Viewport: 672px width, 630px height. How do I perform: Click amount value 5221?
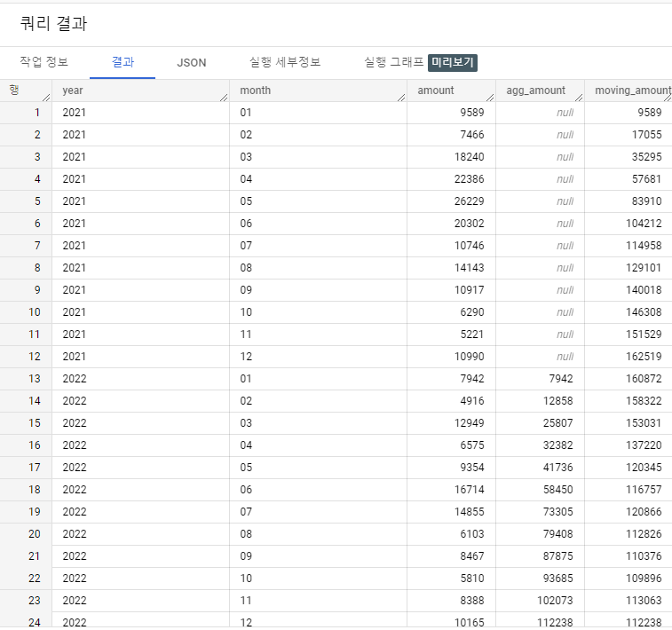(472, 335)
